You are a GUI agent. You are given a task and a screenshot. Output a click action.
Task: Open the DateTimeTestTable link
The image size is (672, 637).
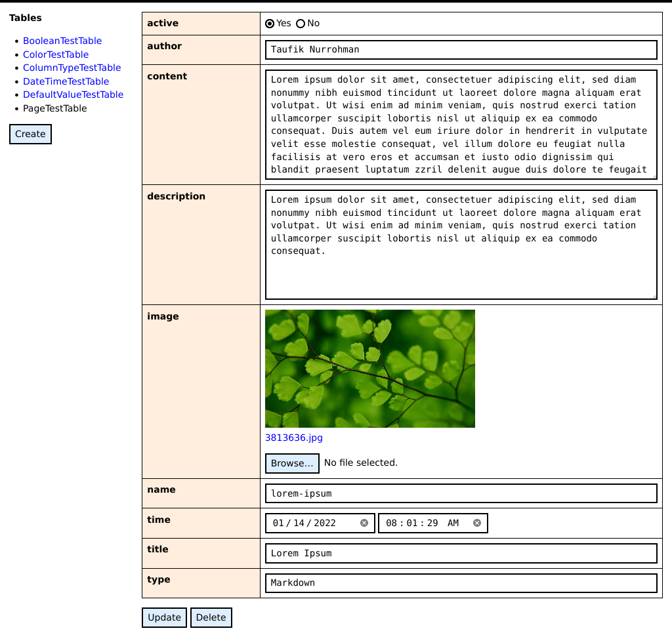coord(66,81)
